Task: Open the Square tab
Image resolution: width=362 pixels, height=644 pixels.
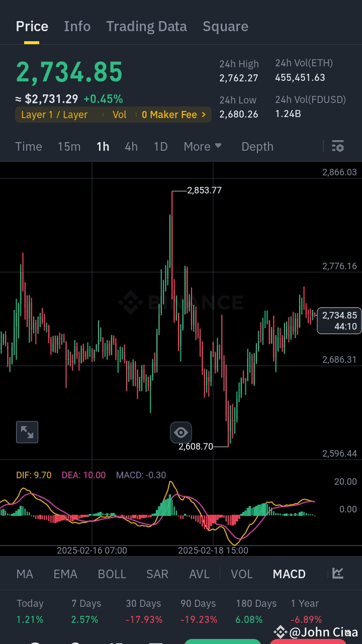Action: click(x=225, y=26)
